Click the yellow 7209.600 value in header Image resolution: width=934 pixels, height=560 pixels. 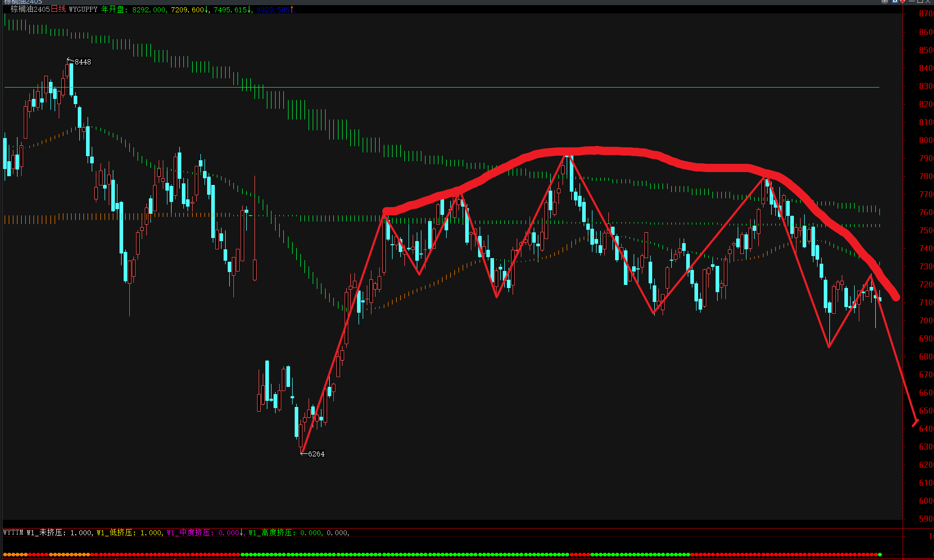tap(188, 10)
